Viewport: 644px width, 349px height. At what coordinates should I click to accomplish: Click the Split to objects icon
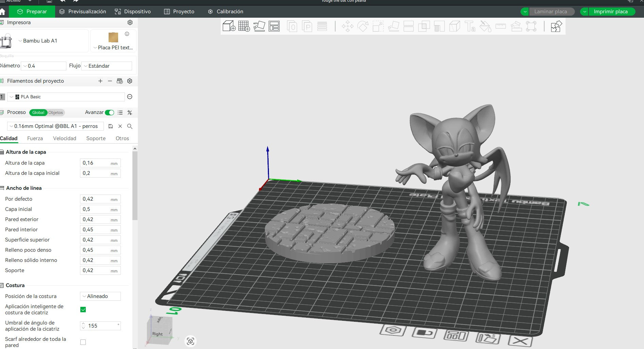click(292, 26)
